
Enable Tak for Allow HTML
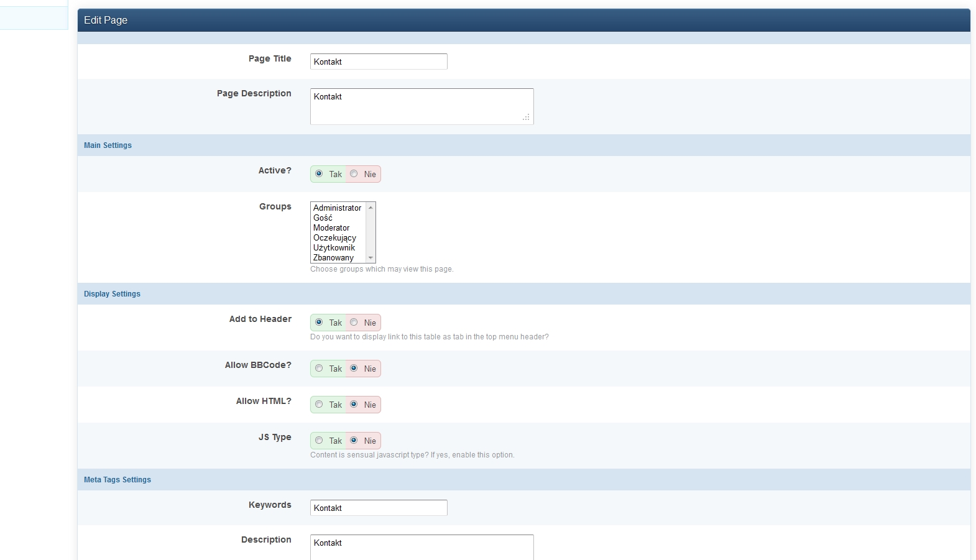click(319, 405)
